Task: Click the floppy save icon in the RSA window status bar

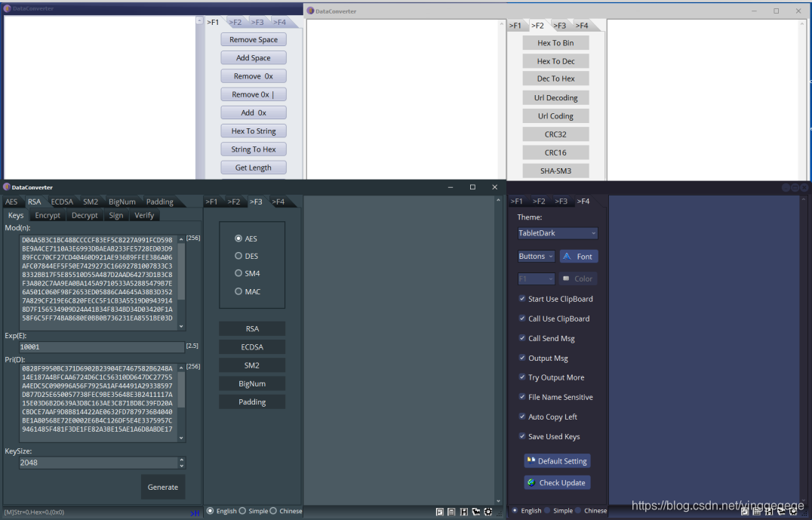Action: click(463, 511)
